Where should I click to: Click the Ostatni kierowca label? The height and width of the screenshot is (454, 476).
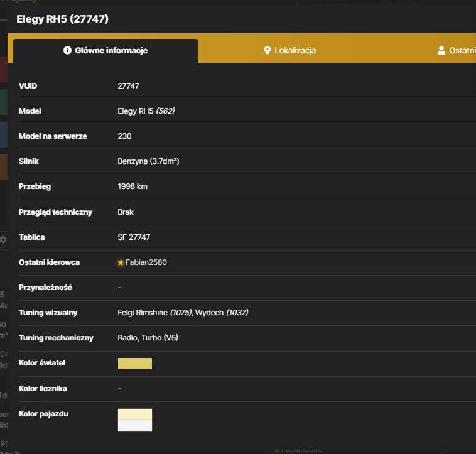point(49,262)
